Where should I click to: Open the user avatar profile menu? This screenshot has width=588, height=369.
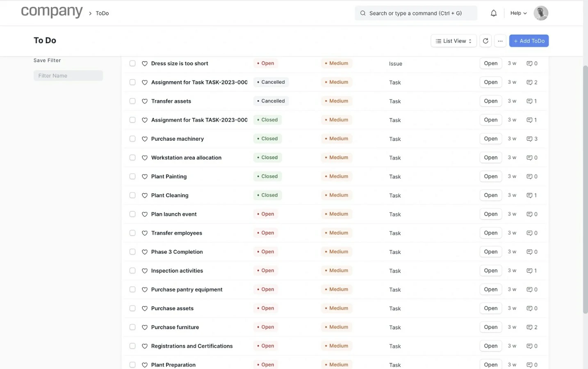(x=540, y=13)
